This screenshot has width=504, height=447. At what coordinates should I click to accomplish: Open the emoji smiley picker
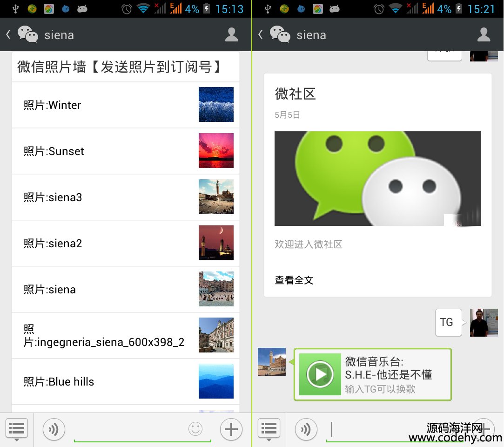click(x=195, y=429)
